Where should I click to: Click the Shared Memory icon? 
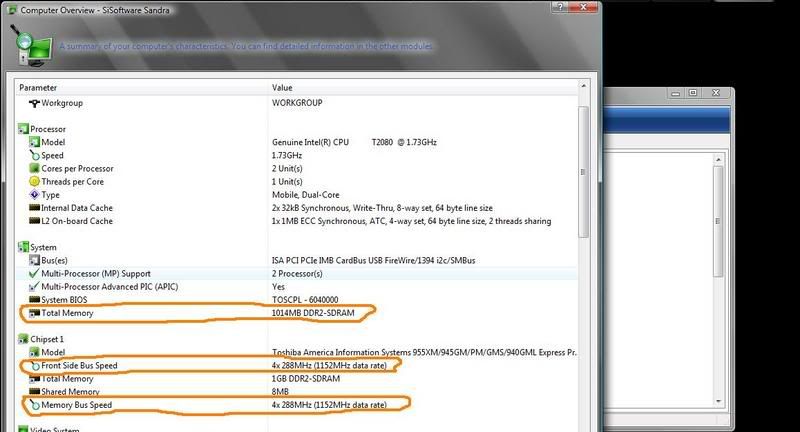[x=34, y=392]
